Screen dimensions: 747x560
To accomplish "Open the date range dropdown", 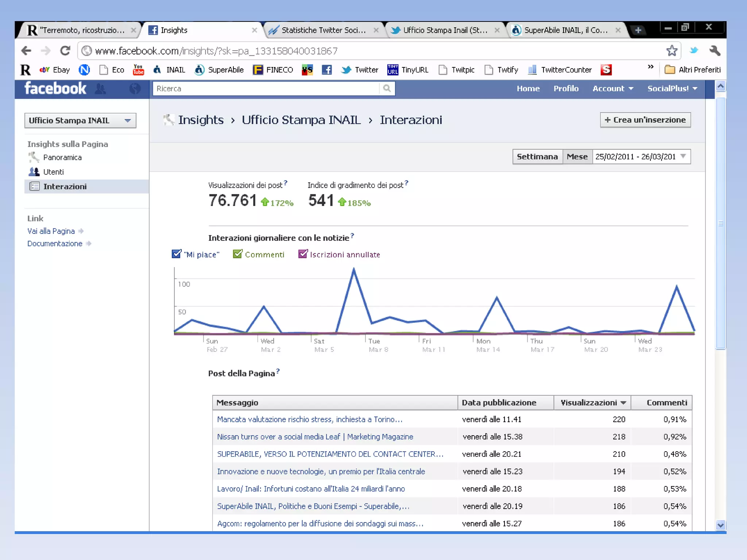I will [x=642, y=157].
